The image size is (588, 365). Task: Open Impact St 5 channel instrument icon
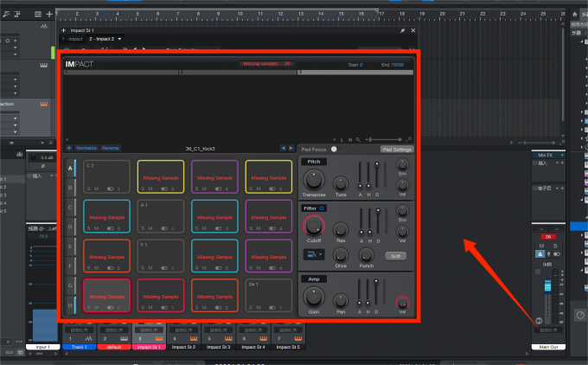298,338
